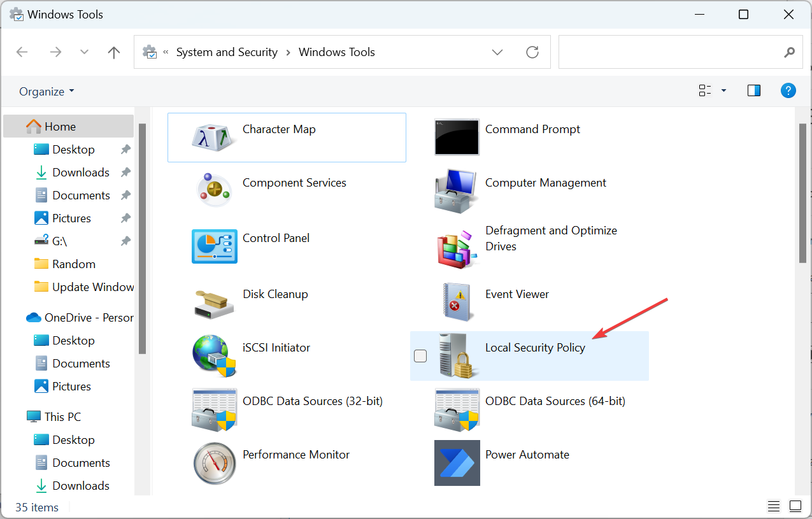
Task: Open Documents under This PC
Action: coord(81,463)
